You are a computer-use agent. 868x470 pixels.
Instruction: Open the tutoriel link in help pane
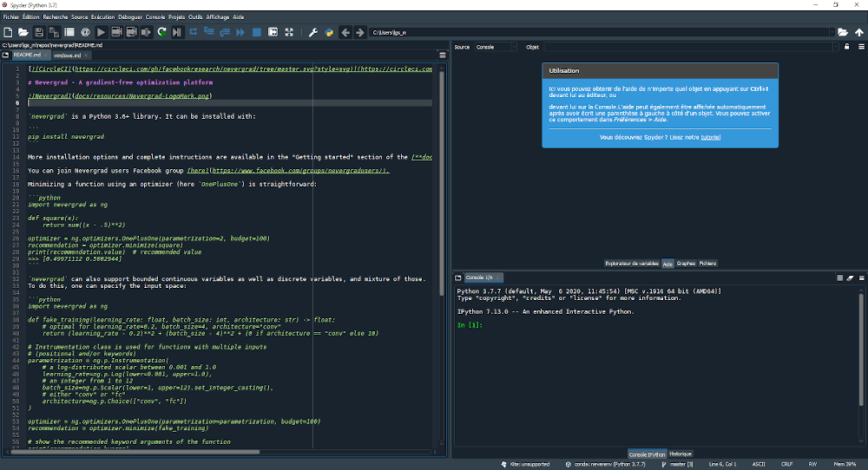coord(711,137)
